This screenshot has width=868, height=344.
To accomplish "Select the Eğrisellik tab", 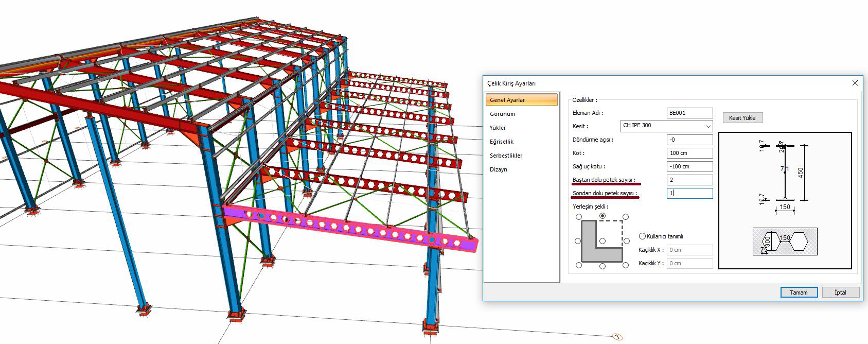I will click(502, 142).
